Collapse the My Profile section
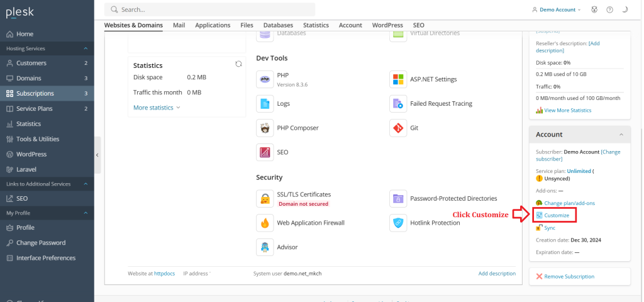The height and width of the screenshot is (302, 644). tap(86, 213)
